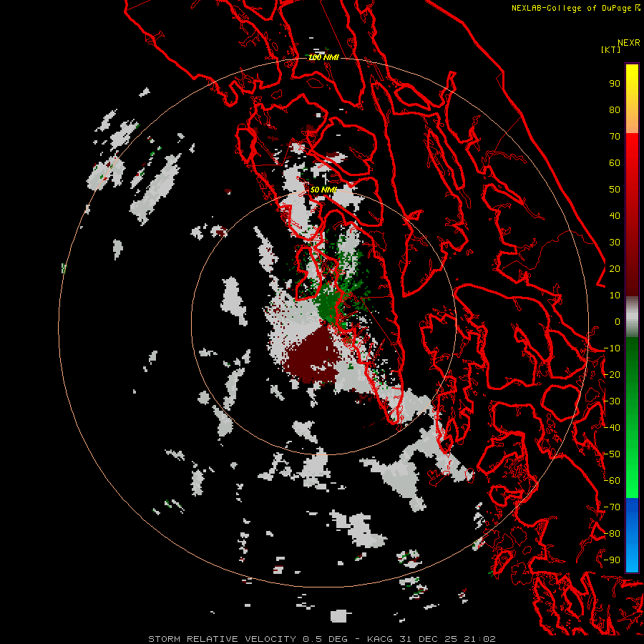644x644 pixels.
Task: Click the 50 NMI range ring label
Action: pos(323,190)
